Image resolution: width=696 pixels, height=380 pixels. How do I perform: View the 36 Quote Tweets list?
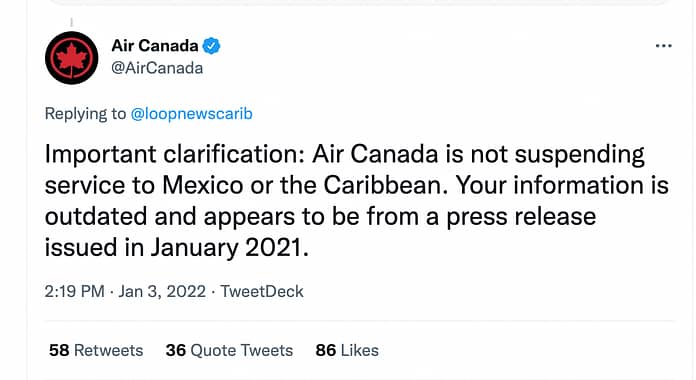(x=229, y=350)
